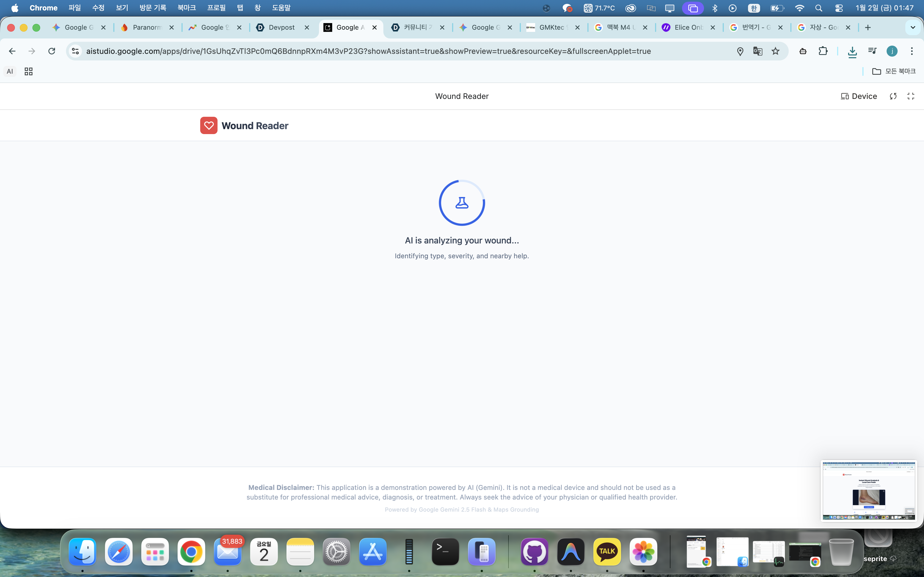Reload the current page
This screenshot has height=577, width=924.
click(51, 51)
